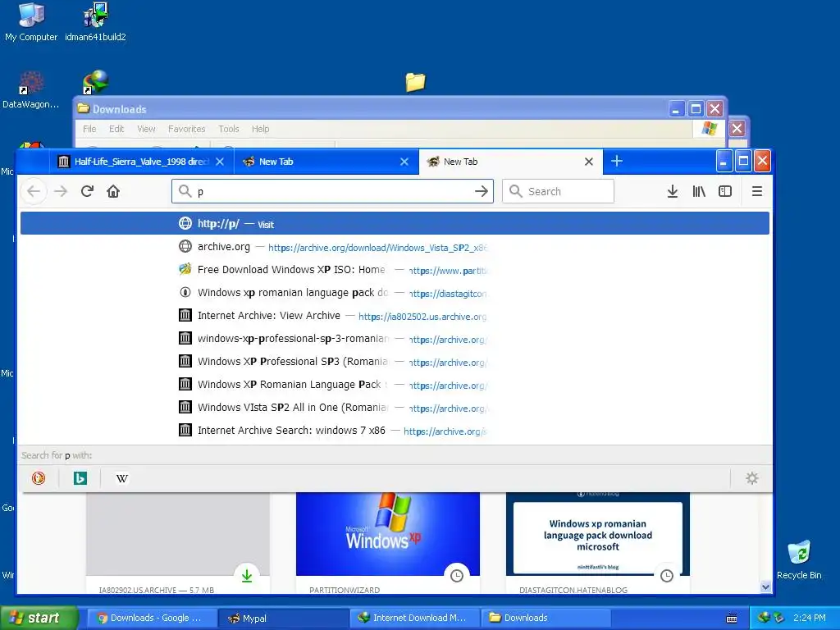The image size is (840, 630).
Task: Open idman641build2 installer desktop icon
Action: pyautogui.click(x=95, y=22)
